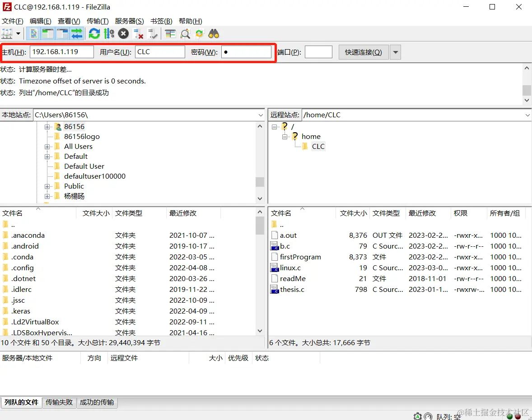Sort remote files by 权限 column
The image size is (532, 420).
click(460, 213)
